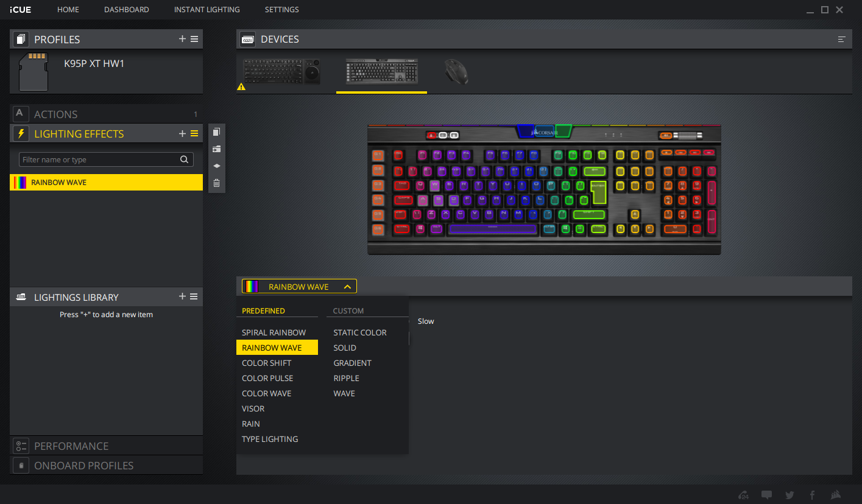Delete the selected lighting effect
The width and height of the screenshot is (862, 504).
[x=216, y=183]
